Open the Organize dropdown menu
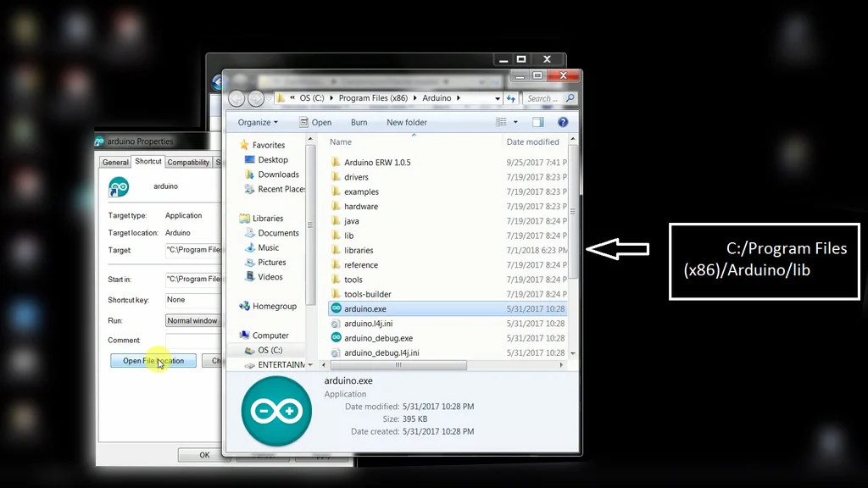This screenshot has width=868, height=488. click(x=258, y=122)
